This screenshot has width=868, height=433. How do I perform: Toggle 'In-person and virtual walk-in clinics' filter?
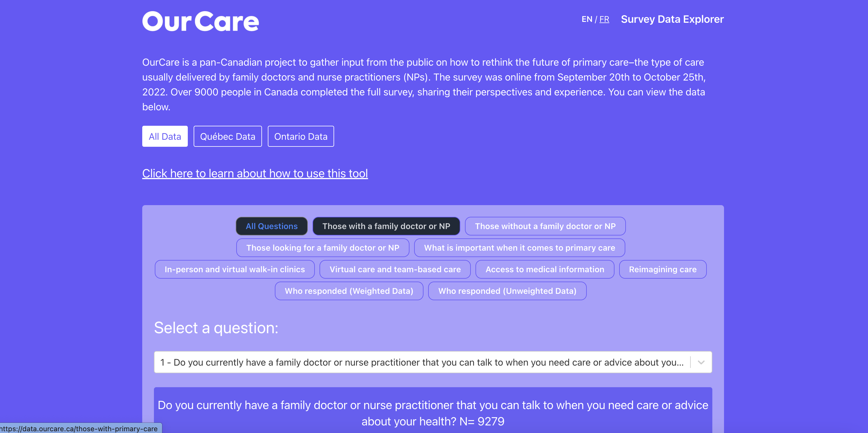tap(235, 269)
